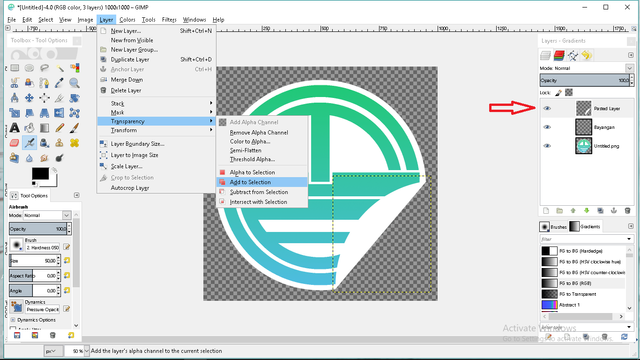Select the Fuzzy Select magic wand tool
640x360 pixels.
[60, 68]
